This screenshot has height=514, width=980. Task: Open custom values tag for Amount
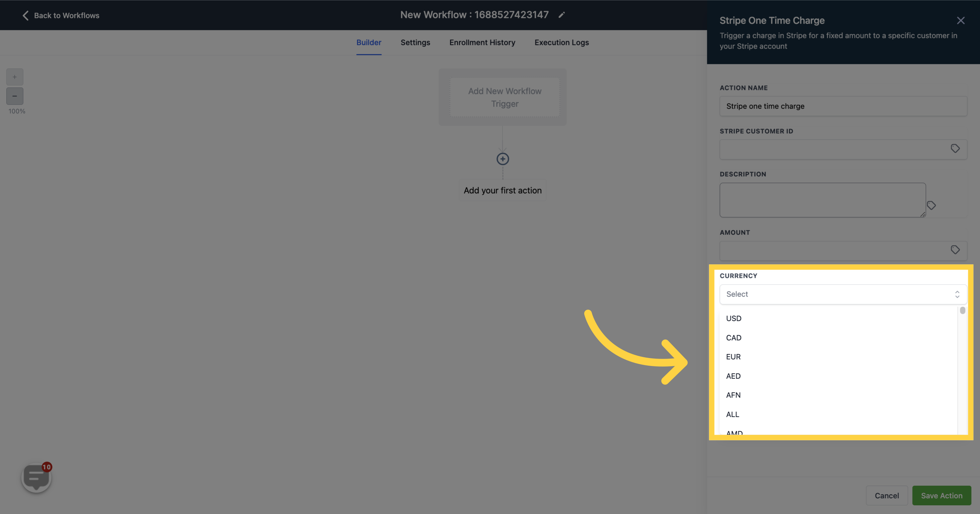pyautogui.click(x=955, y=250)
